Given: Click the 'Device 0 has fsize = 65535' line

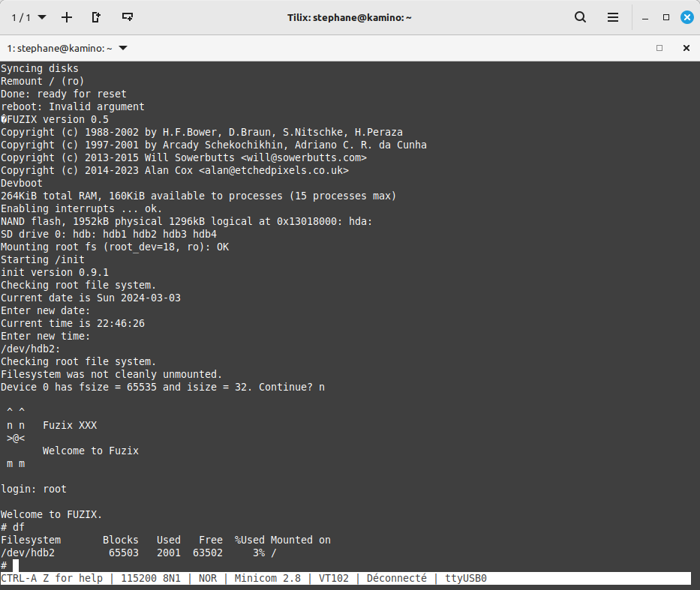Looking at the screenshot, I should (163, 387).
